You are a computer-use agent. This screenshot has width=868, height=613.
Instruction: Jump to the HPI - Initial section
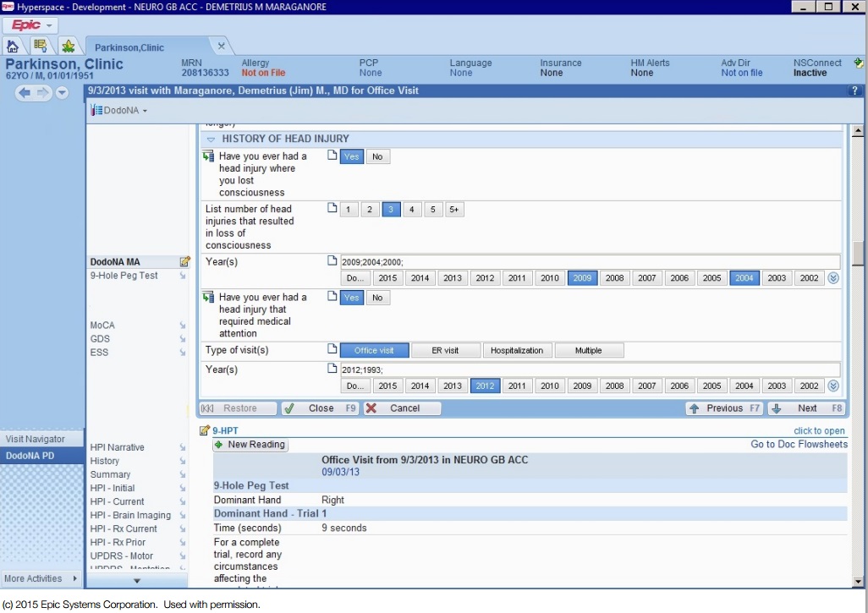click(x=113, y=488)
